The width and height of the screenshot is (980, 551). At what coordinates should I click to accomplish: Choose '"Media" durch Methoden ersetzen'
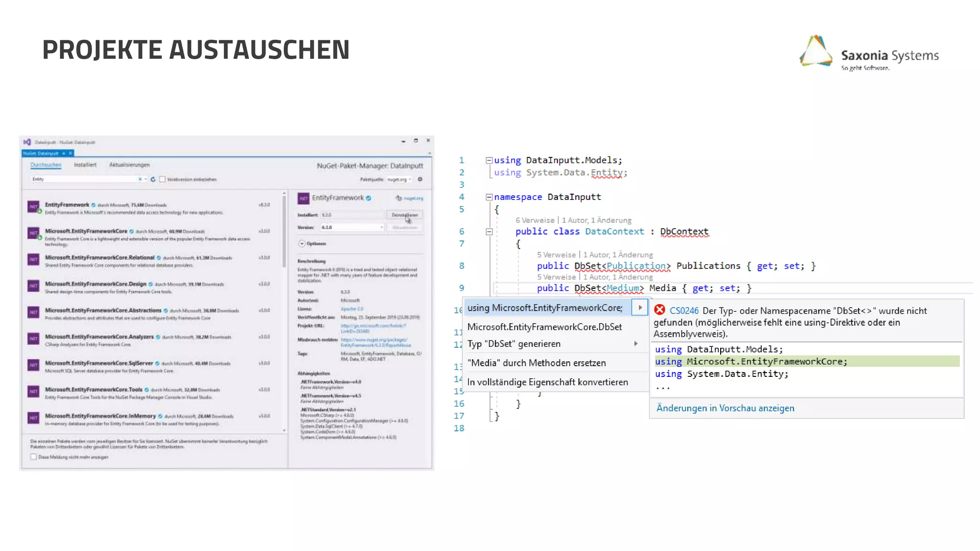536,363
